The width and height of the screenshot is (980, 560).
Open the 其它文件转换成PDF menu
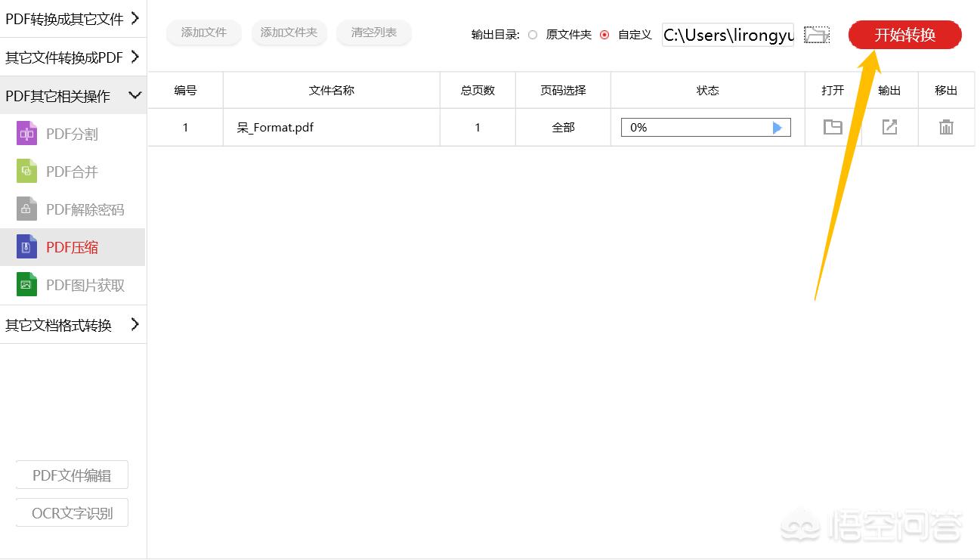click(x=73, y=57)
